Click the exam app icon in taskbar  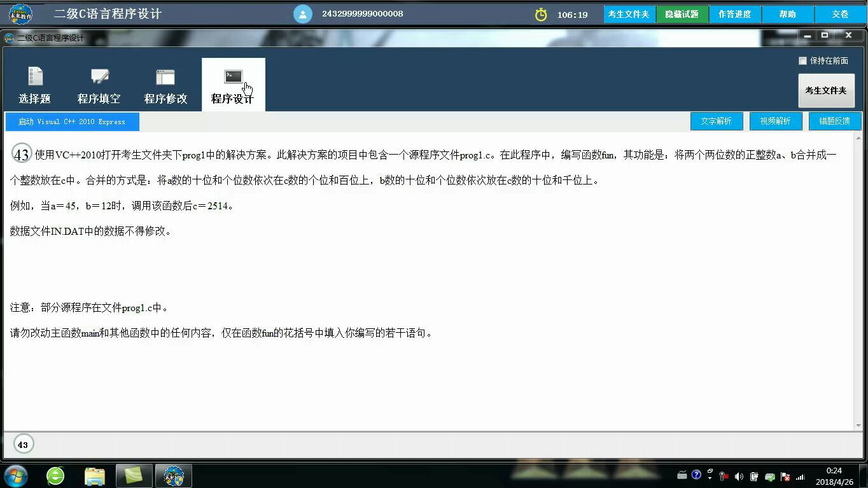point(174,476)
